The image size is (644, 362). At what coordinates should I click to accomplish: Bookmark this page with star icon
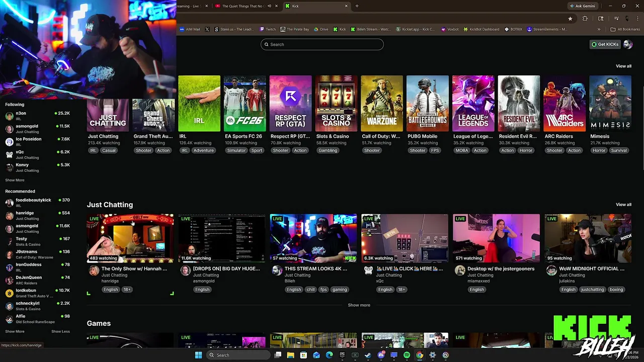click(x=570, y=19)
